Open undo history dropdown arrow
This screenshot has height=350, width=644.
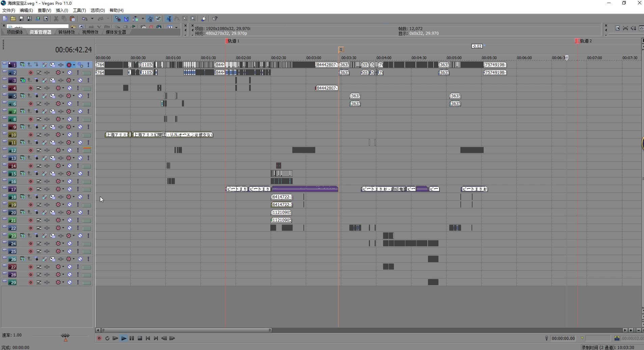(92, 19)
